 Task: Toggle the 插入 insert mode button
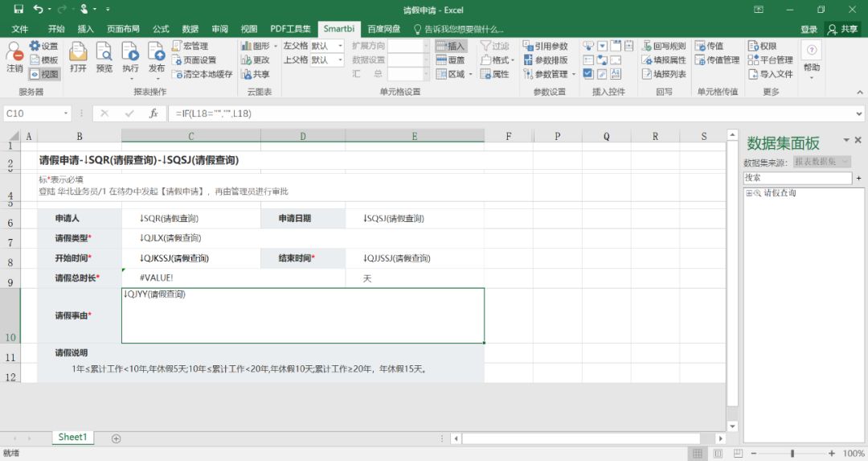(451, 46)
